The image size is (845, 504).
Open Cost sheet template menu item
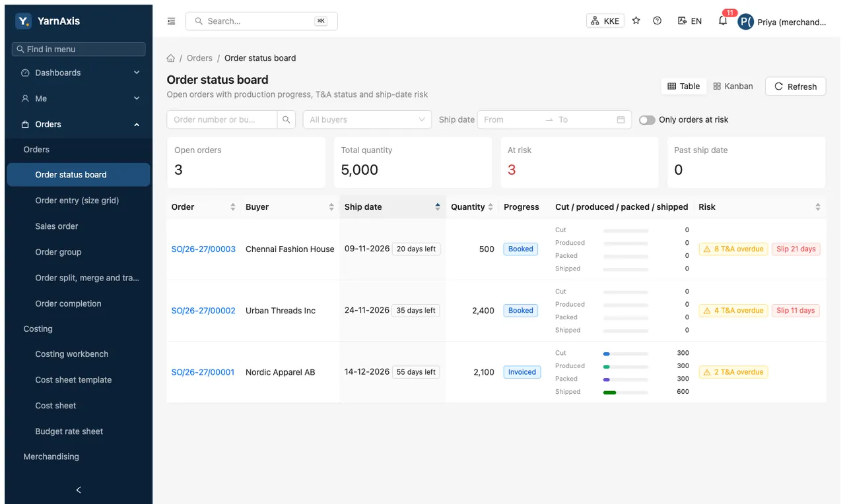click(79, 380)
